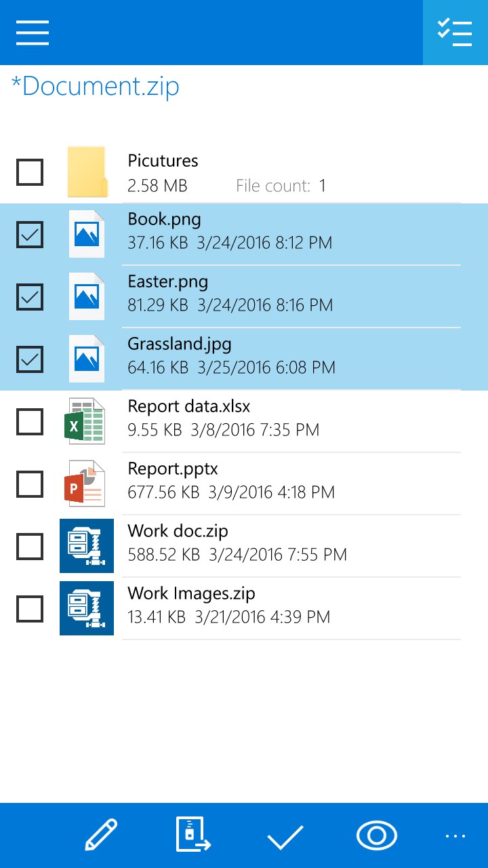Tap the checkmark confirm icon
Screen dimensions: 488x868
tap(285, 834)
